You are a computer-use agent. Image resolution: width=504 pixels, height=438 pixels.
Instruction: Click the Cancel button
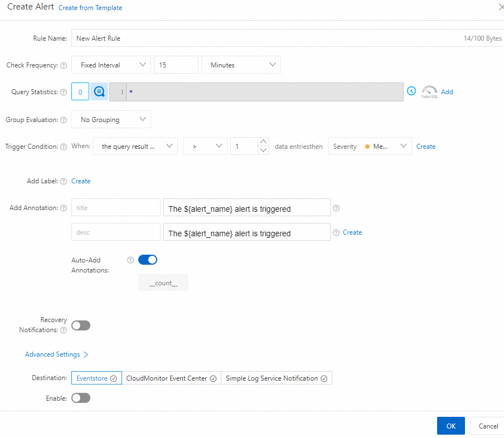pyautogui.click(x=488, y=426)
